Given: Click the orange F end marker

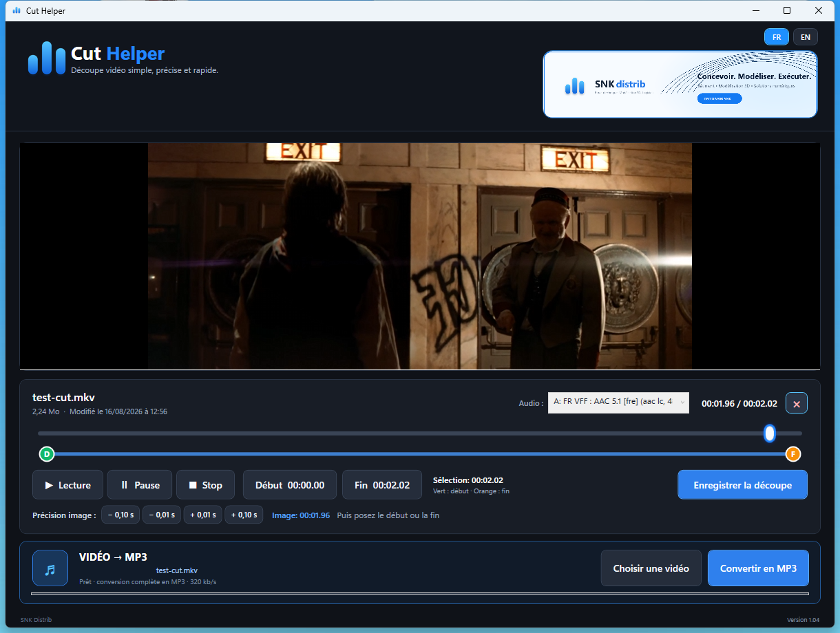Looking at the screenshot, I should [793, 454].
